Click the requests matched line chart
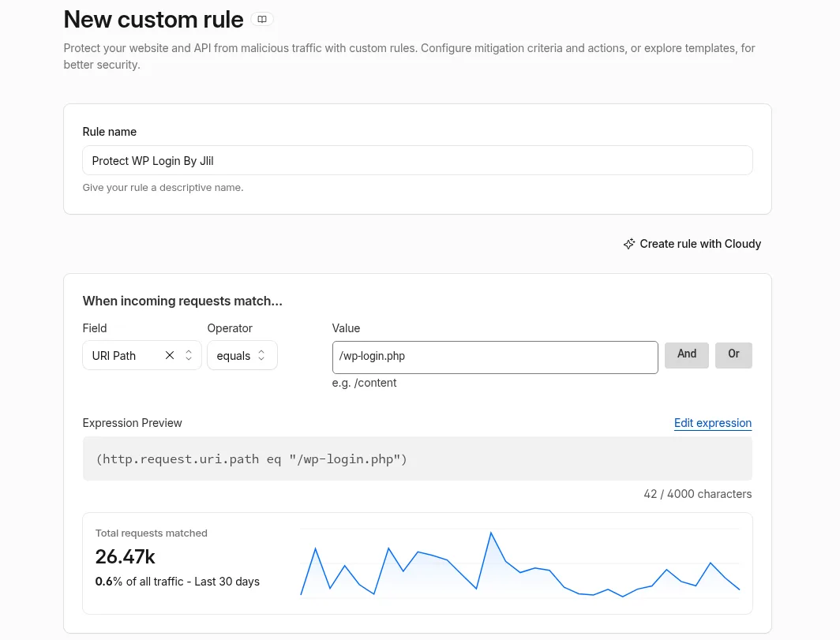 pos(519,564)
